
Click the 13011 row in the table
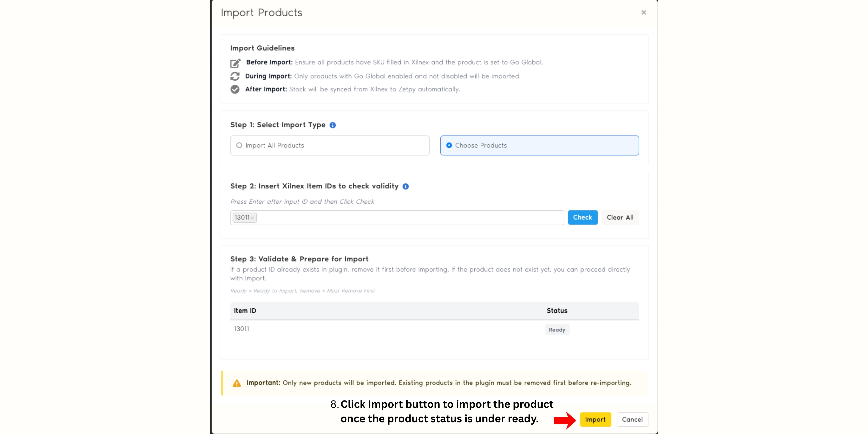click(242, 329)
